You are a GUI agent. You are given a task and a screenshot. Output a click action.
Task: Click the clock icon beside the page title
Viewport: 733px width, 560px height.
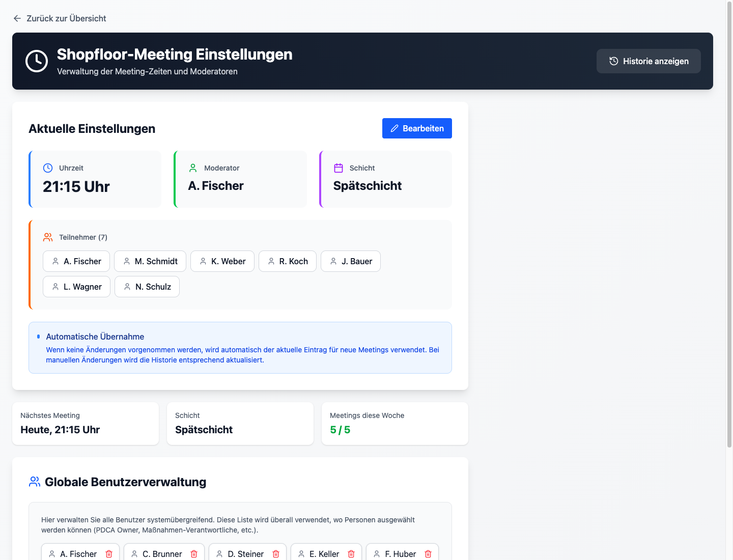coord(37,61)
